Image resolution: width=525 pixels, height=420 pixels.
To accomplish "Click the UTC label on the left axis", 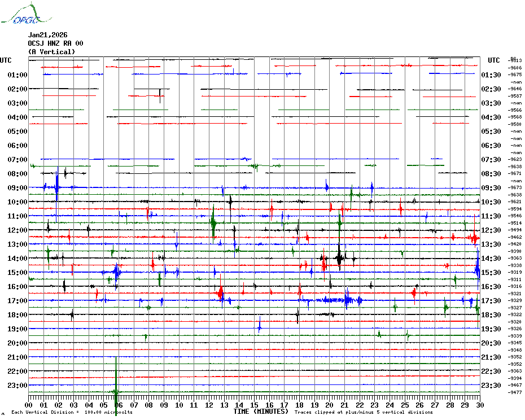I will (x=6, y=60).
